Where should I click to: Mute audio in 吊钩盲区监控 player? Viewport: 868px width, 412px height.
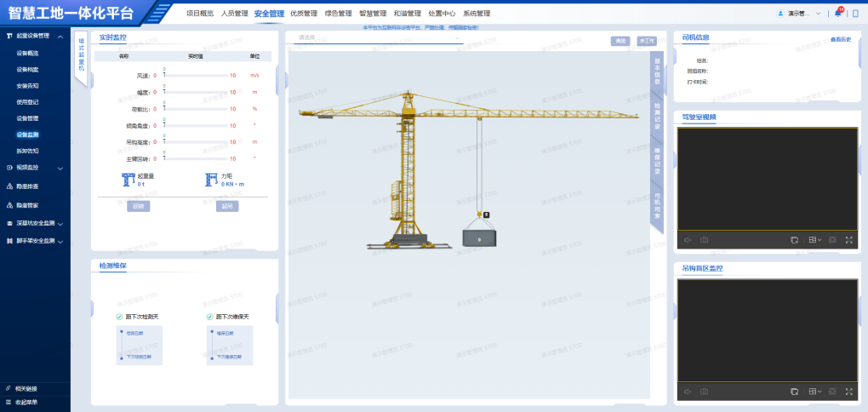[688, 392]
